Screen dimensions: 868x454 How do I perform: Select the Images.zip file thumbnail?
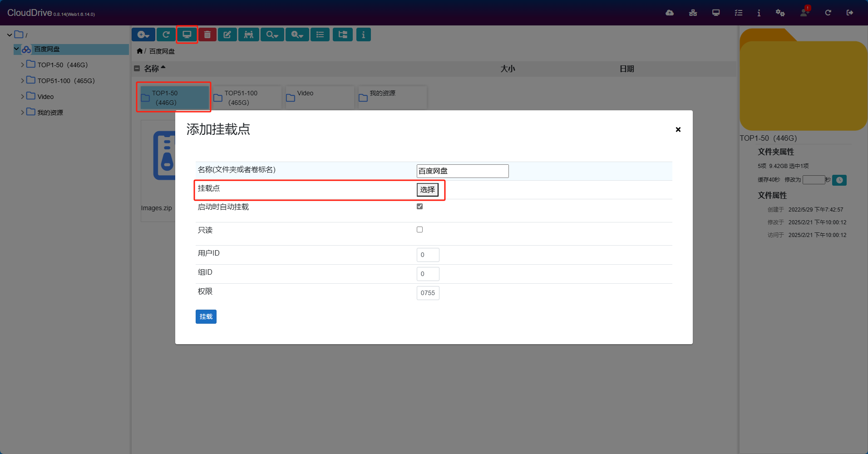[158, 171]
